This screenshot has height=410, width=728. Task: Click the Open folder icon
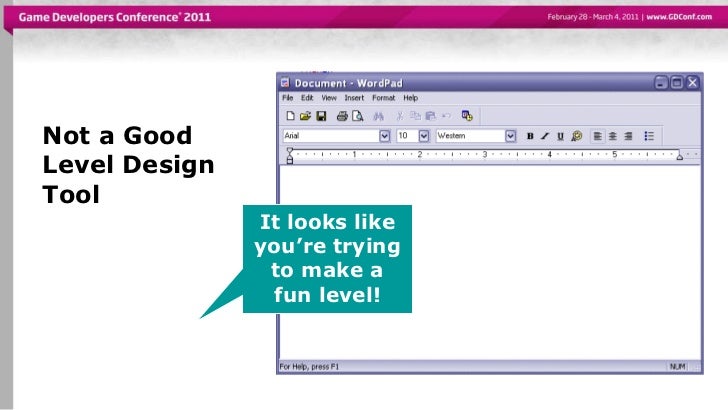pyautogui.click(x=305, y=116)
